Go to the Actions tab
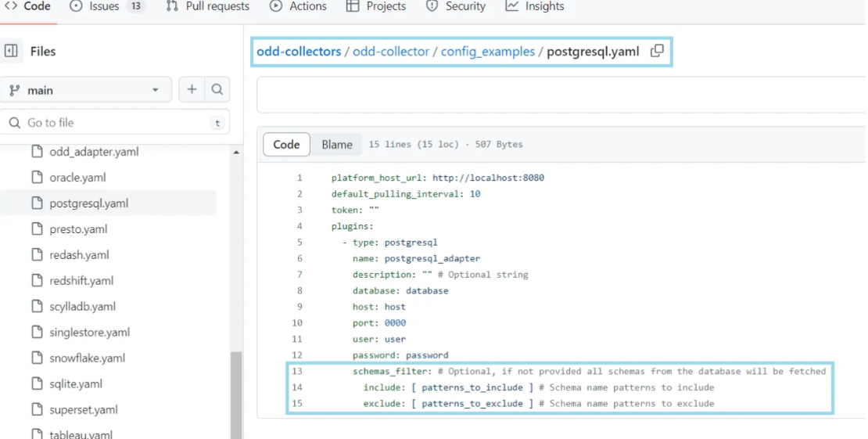The height and width of the screenshot is (439, 868). pyautogui.click(x=298, y=6)
